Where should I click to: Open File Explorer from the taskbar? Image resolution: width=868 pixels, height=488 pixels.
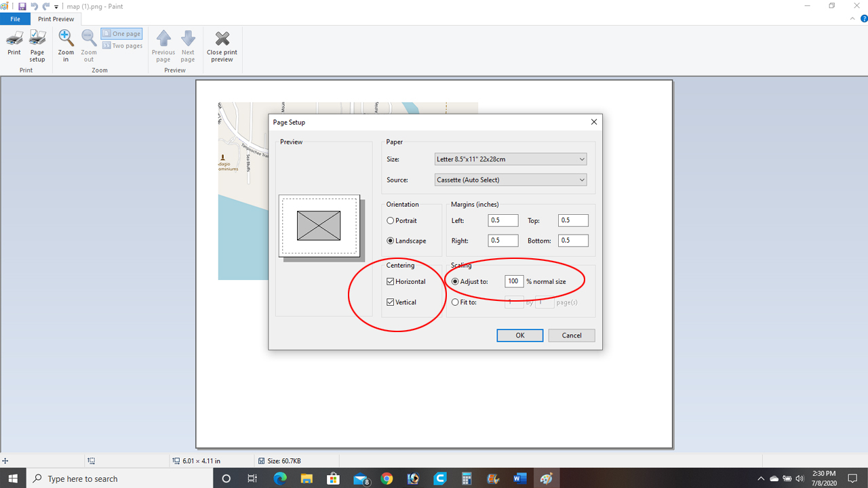(x=307, y=479)
